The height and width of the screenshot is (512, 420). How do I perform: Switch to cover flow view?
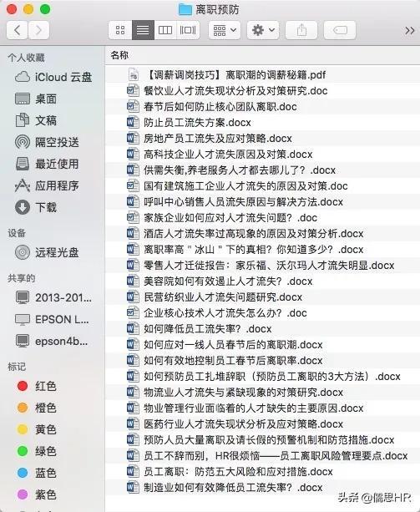(188, 30)
